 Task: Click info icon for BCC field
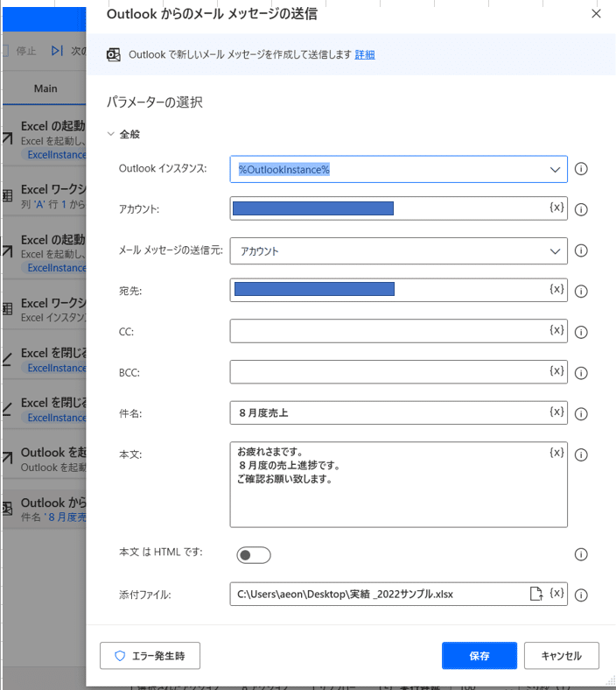[581, 373]
